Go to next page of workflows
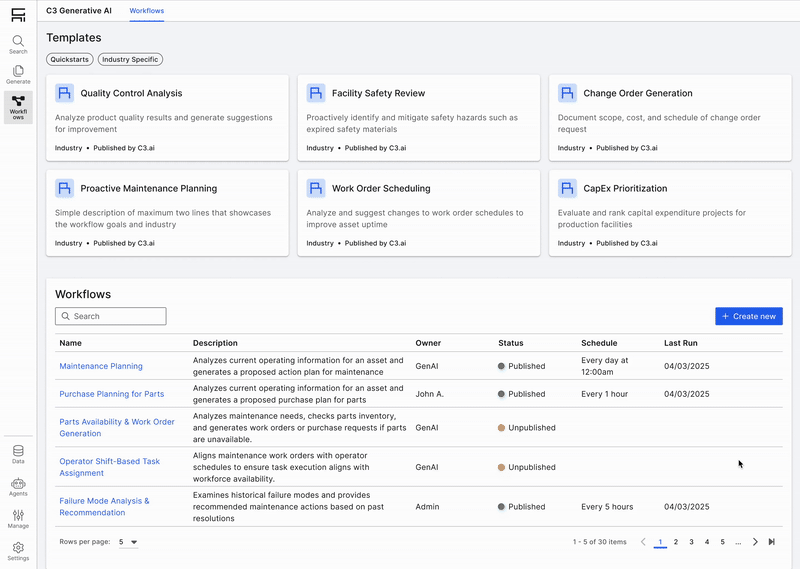This screenshot has height=569, width=800. pyautogui.click(x=755, y=542)
